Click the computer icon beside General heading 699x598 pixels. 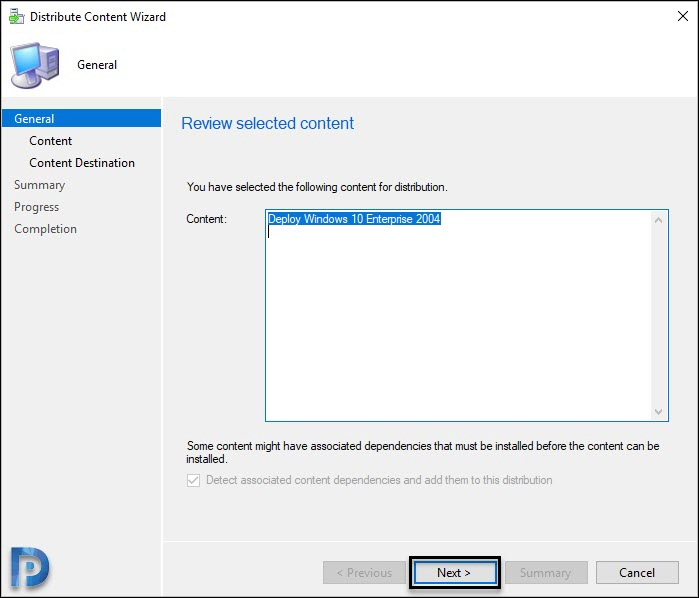(35, 65)
